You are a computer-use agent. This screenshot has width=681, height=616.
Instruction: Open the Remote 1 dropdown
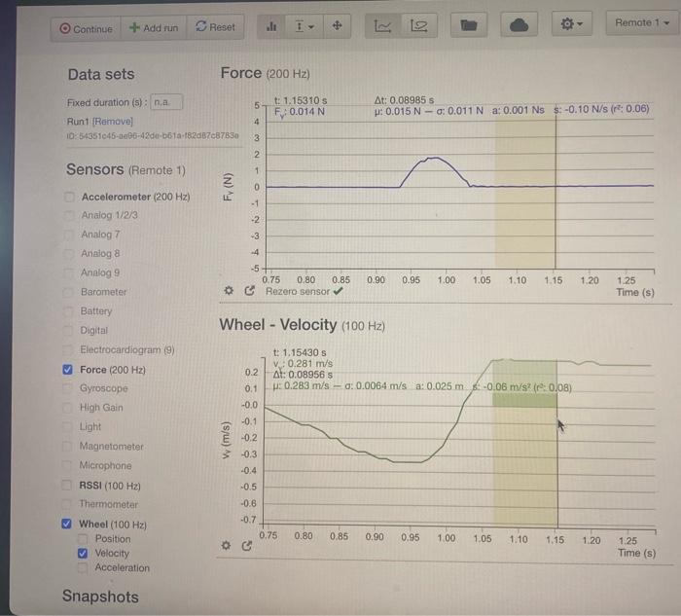(642, 22)
